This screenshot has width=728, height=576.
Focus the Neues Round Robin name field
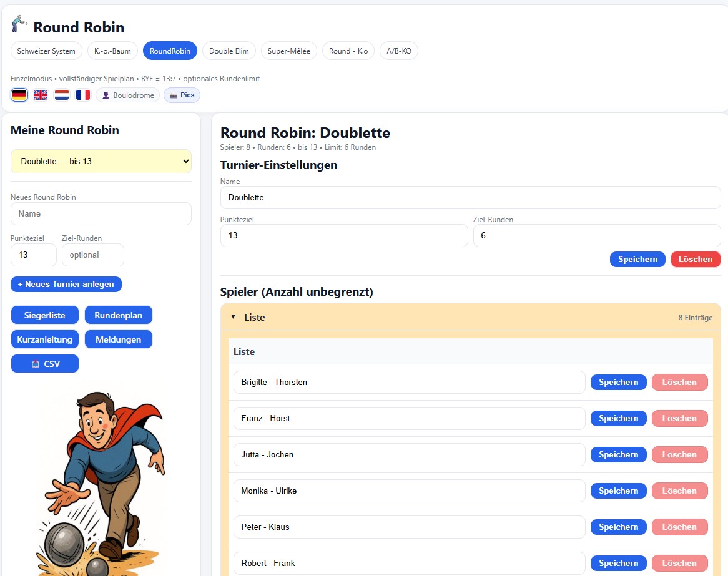101,213
